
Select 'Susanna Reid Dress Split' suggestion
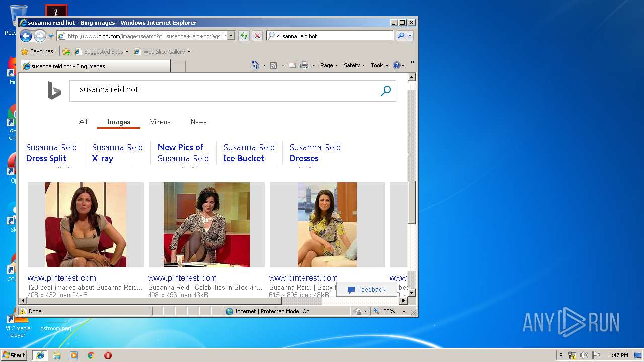51,153
